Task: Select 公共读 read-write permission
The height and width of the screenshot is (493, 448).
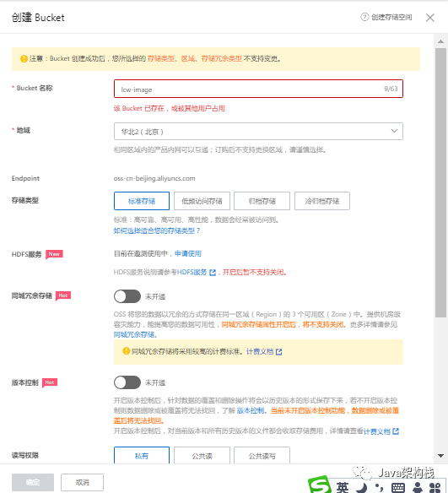Action: [x=202, y=455]
